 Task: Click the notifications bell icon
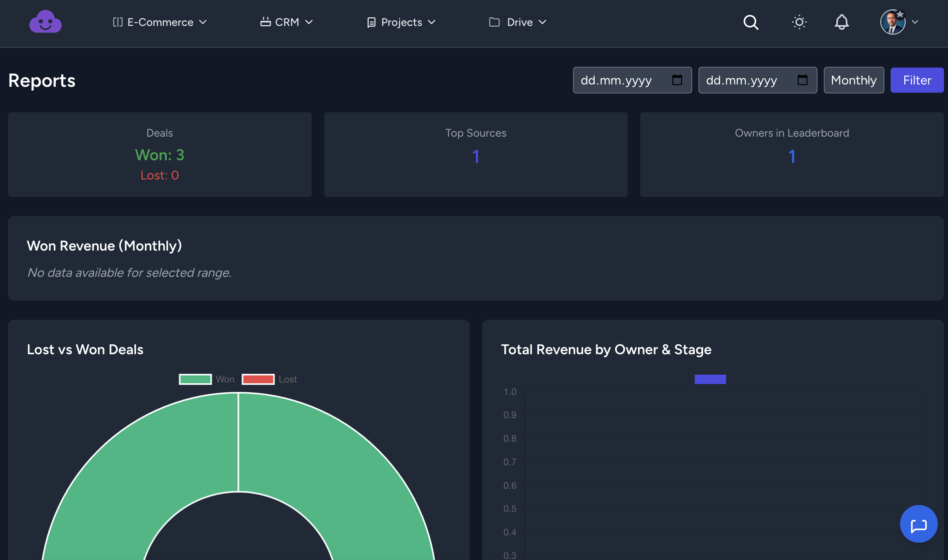841,22
